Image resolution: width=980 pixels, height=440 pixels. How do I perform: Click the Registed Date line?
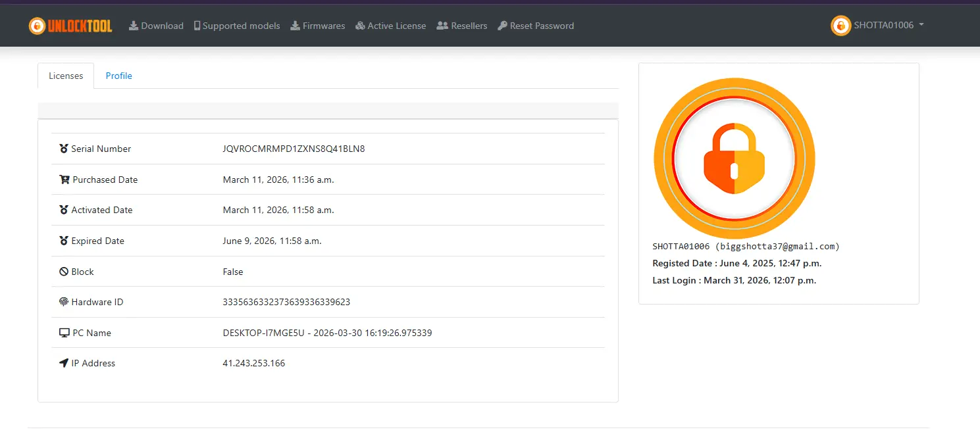(x=737, y=263)
